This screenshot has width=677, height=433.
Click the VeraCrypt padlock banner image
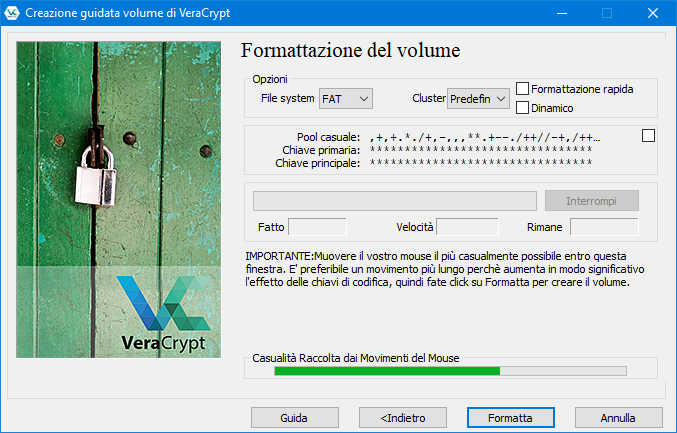click(x=118, y=199)
